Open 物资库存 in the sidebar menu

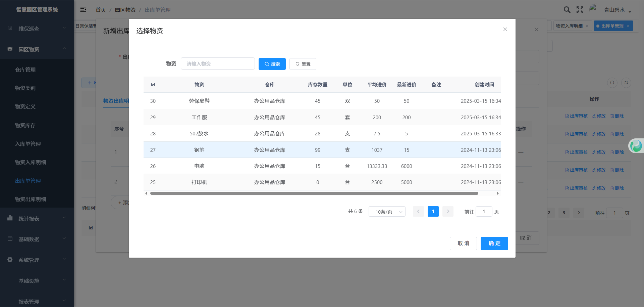25,125
